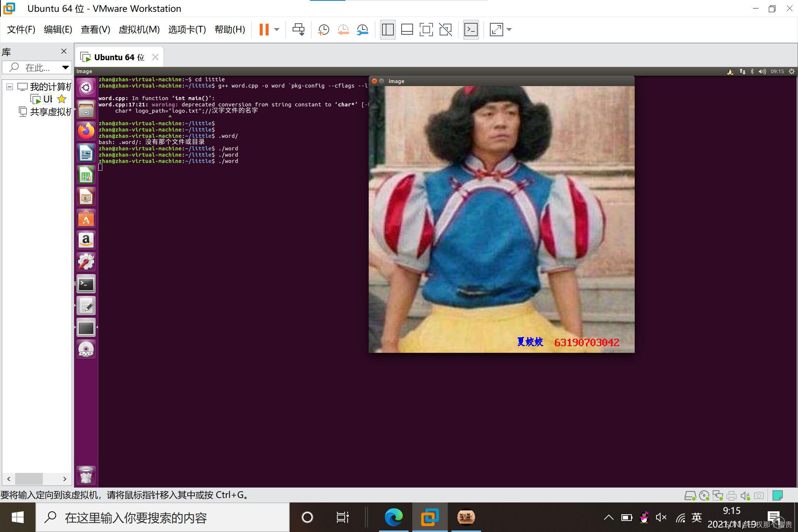Viewport: 798px width, 532px height.
Task: Open the 查看(V) menu
Action: tap(95, 30)
